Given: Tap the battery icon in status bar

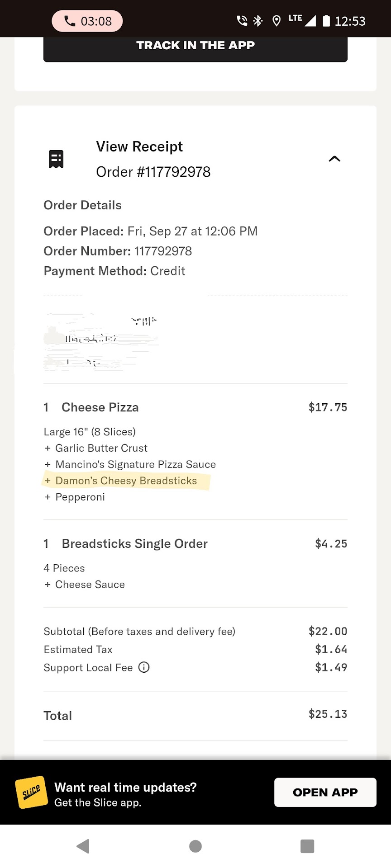Looking at the screenshot, I should [326, 21].
